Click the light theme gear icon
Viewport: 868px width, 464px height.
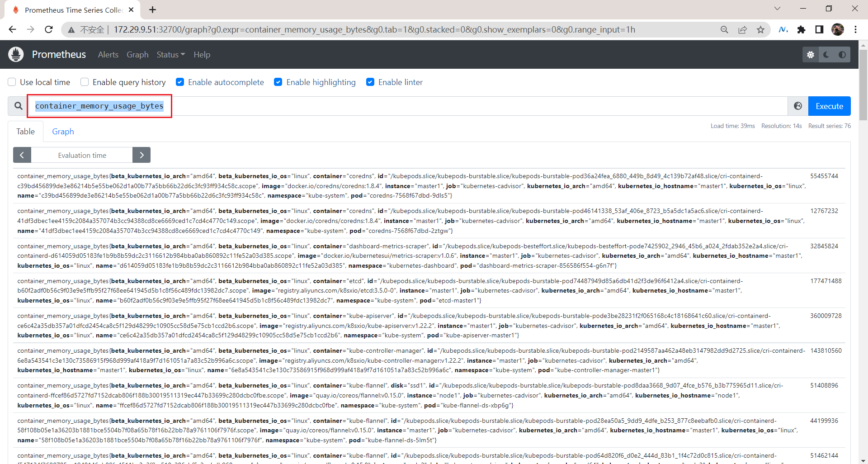click(811, 55)
